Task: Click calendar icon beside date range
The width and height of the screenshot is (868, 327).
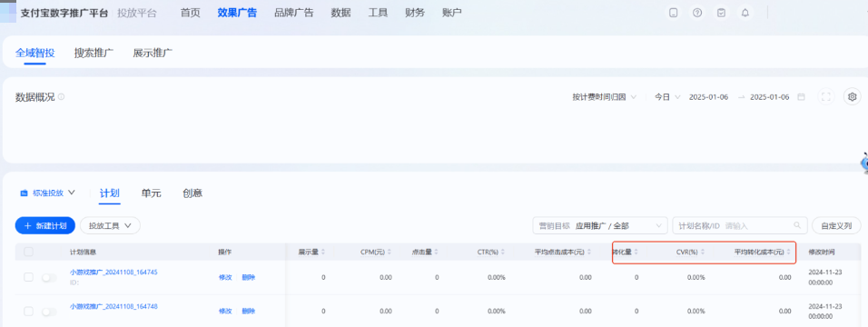Action: coord(801,97)
